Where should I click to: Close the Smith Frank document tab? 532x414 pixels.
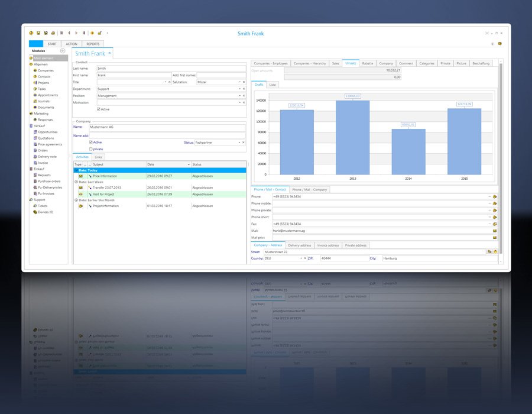coord(109,53)
